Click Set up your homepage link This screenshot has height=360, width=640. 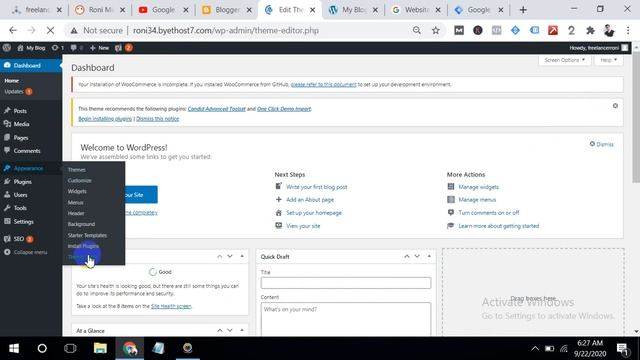(313, 213)
